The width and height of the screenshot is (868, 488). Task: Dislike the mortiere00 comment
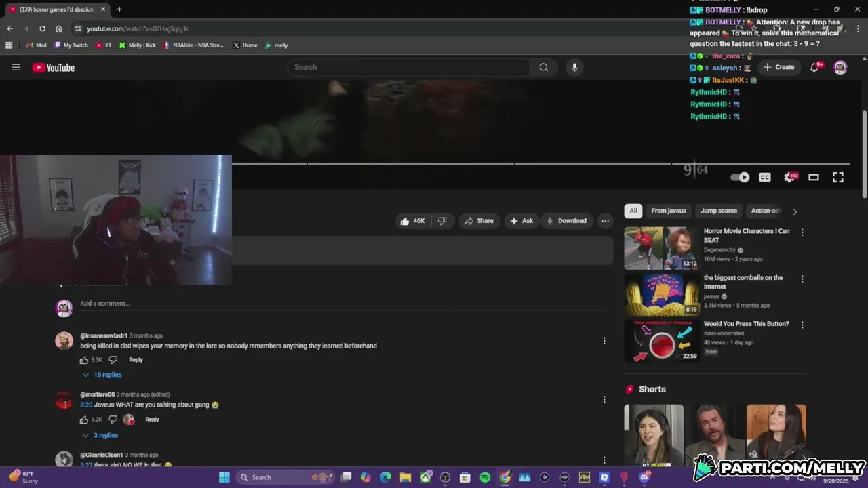point(113,420)
